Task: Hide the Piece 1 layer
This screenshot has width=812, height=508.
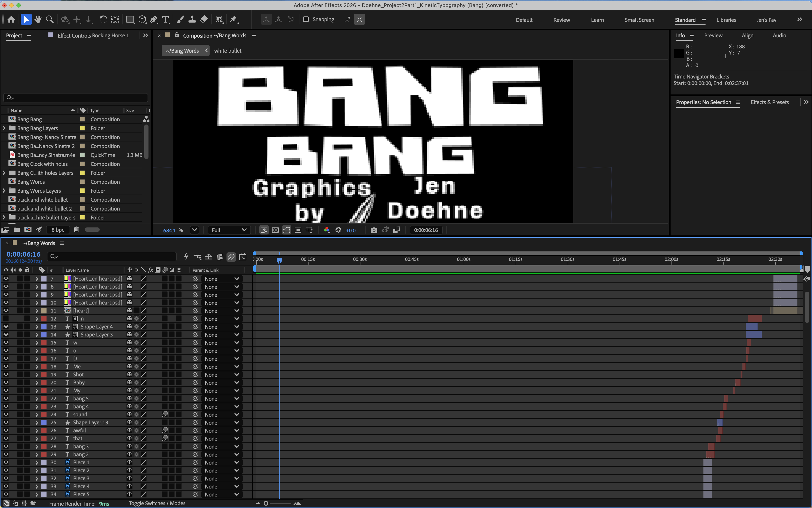Action: [x=6, y=462]
